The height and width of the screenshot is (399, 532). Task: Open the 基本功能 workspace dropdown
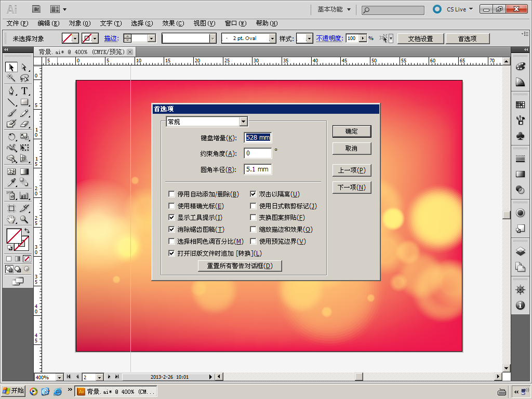point(334,9)
